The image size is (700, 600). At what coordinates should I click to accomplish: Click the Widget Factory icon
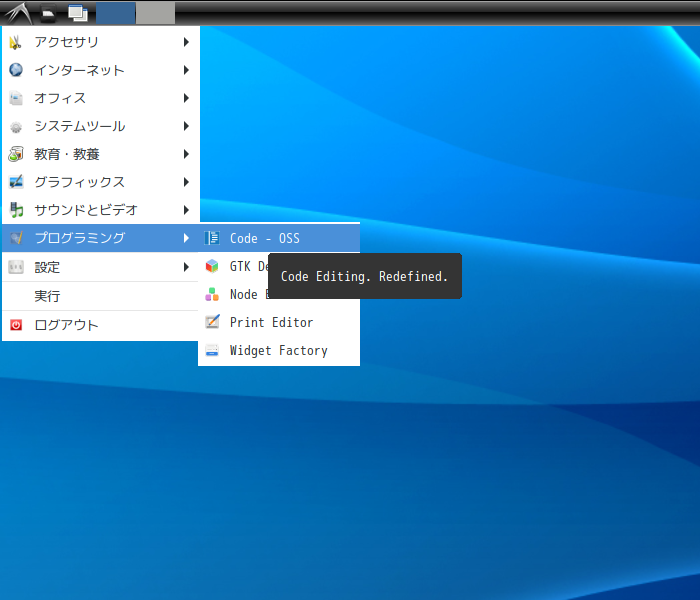coord(212,350)
